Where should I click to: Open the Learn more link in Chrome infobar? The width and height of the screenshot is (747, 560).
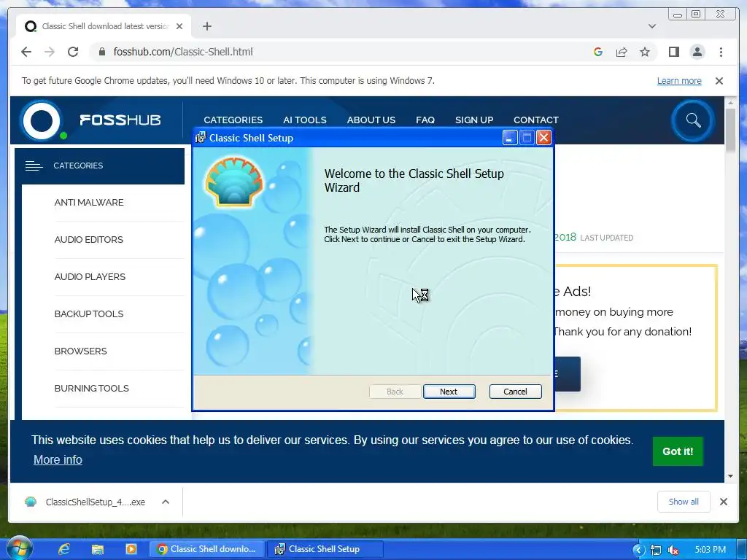coord(679,80)
